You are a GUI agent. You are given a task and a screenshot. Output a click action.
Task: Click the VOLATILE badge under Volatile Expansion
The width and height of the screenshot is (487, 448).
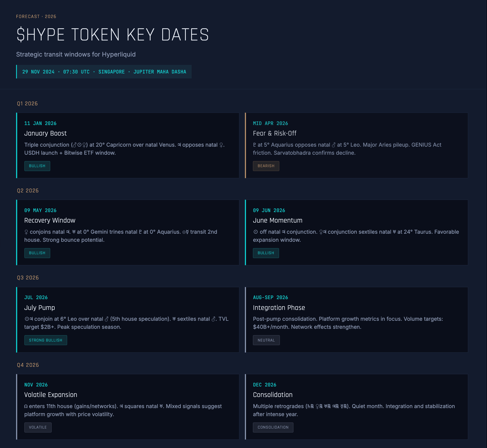[x=38, y=427]
